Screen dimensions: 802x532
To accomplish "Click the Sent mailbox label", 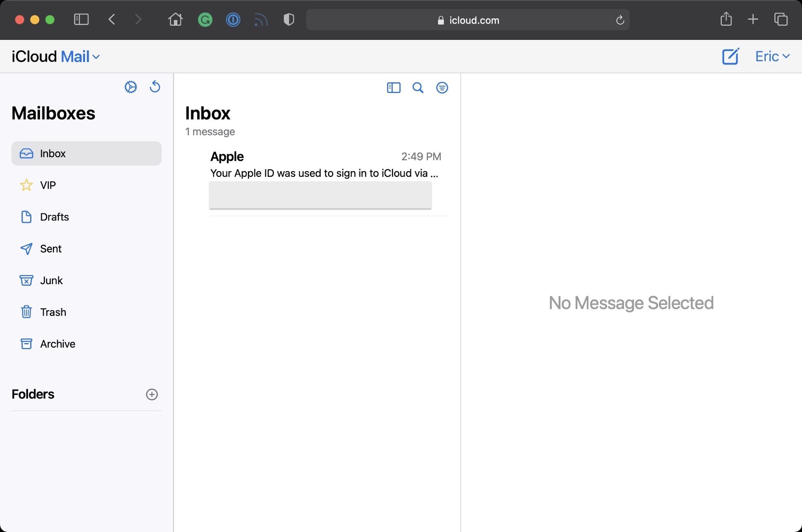I will pyautogui.click(x=51, y=248).
